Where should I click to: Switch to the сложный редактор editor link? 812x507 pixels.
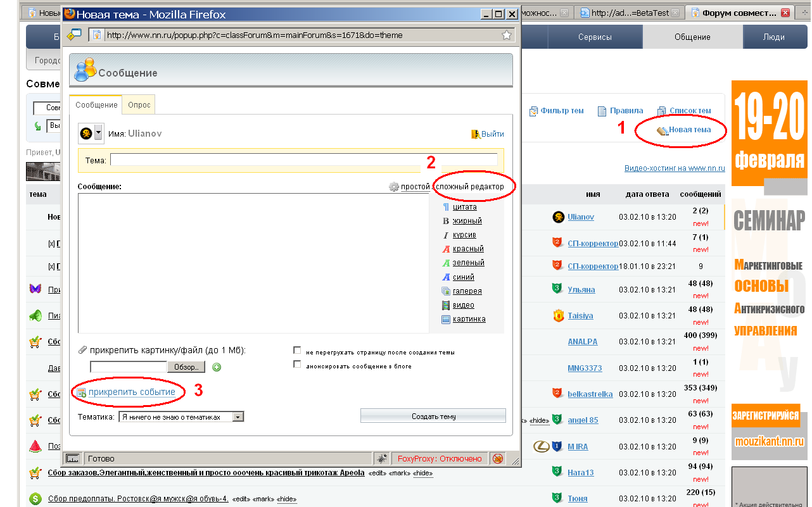point(470,187)
